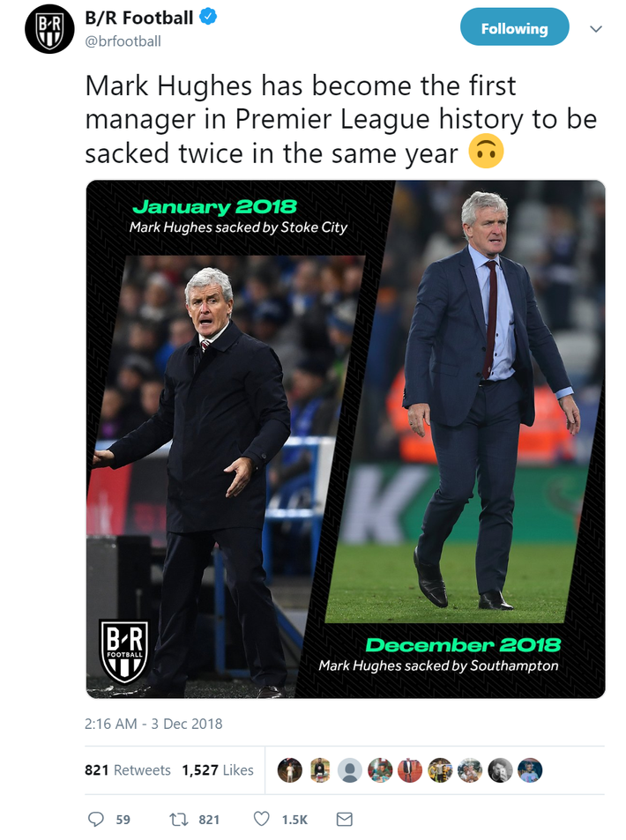626x840 pixels.
Task: Open the Mark Hughes tweet image
Action: pyautogui.click(x=346, y=439)
